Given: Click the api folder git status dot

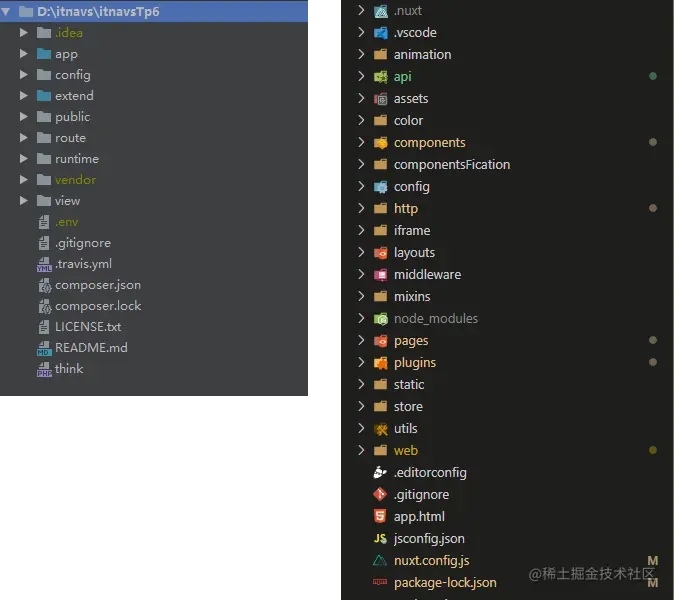Looking at the screenshot, I should [653, 76].
